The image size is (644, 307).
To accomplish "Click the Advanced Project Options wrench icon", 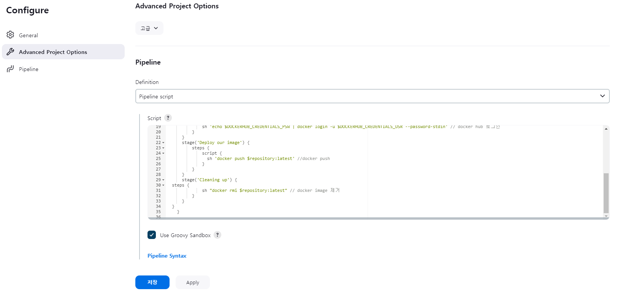I will (10, 52).
